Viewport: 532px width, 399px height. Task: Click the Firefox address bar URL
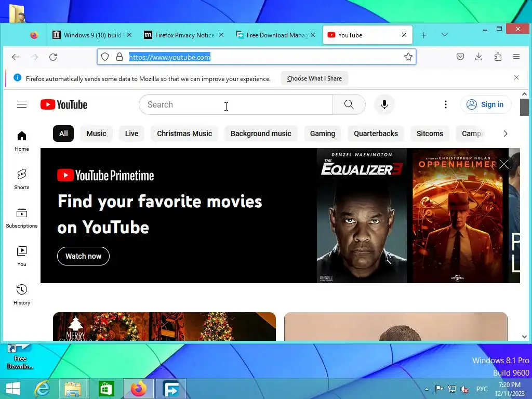(169, 57)
